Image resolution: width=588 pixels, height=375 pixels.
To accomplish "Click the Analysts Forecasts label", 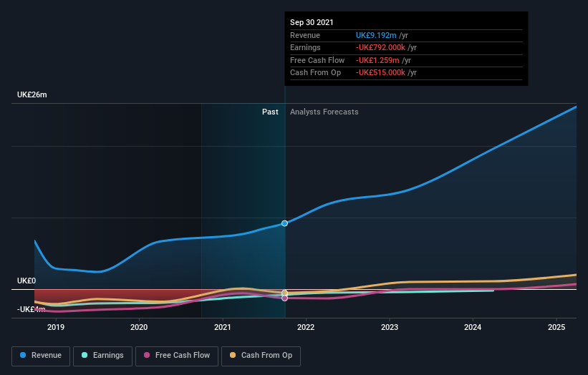I will 324,112.
